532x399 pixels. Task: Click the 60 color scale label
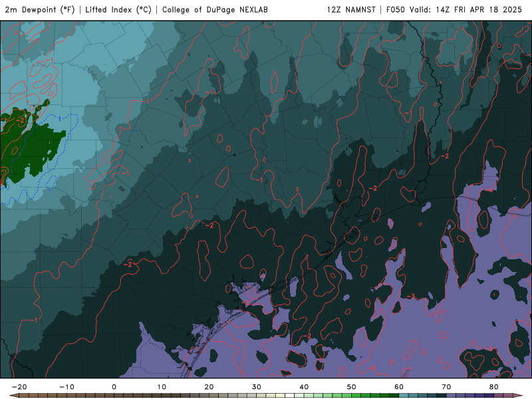(399, 387)
